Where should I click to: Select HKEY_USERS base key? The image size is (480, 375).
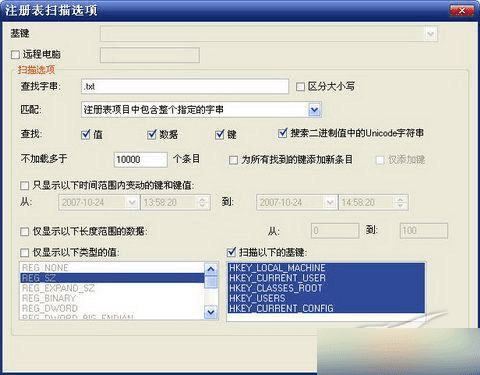point(327,298)
